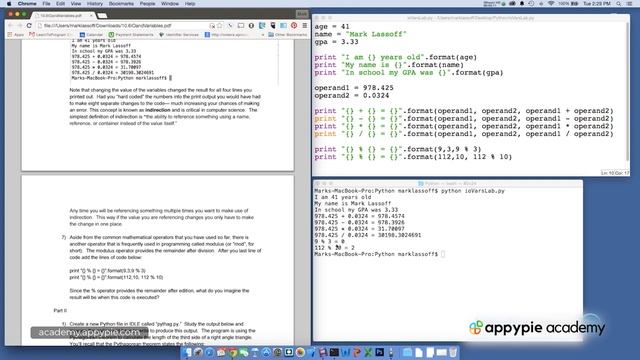Screen dimensions: 640x360
Task: Open Google Chrome from the Dock
Action: (233, 352)
